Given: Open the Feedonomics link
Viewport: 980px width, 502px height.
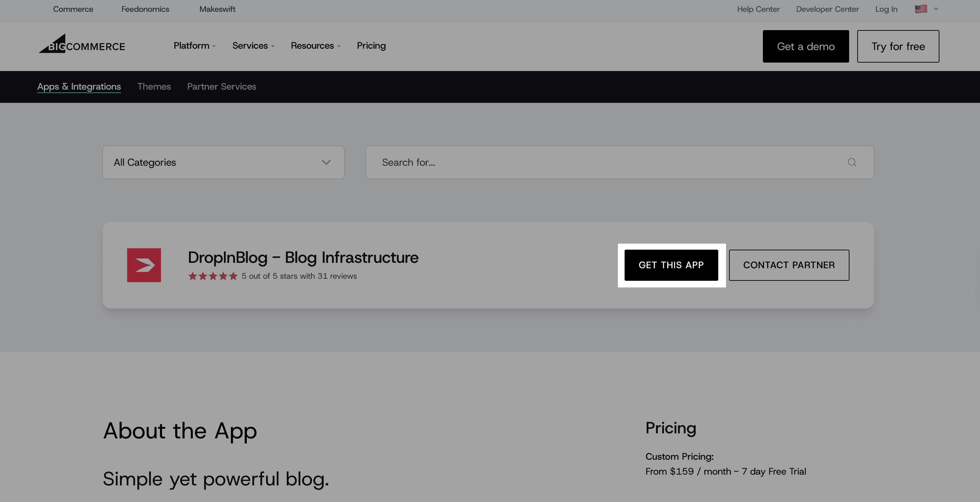Looking at the screenshot, I should point(145,9).
